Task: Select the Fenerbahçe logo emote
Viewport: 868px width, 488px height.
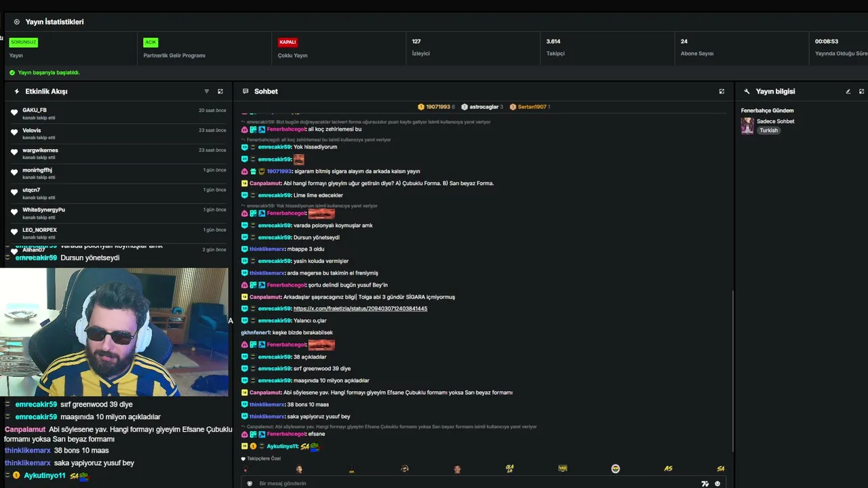Action: pyautogui.click(x=616, y=468)
